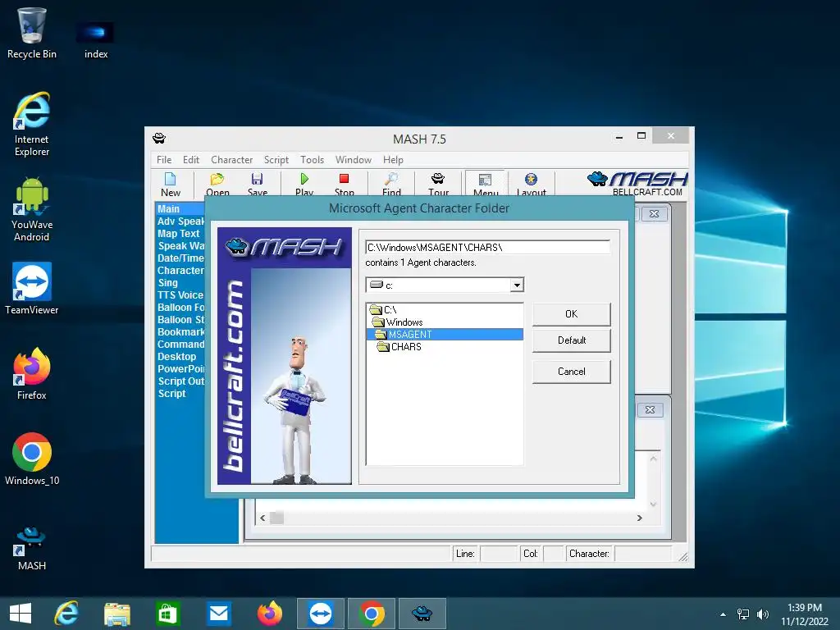Image resolution: width=840 pixels, height=630 pixels.
Task: Open the Script menu
Action: [276, 160]
